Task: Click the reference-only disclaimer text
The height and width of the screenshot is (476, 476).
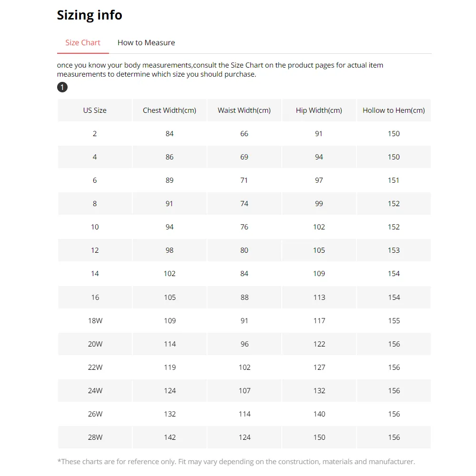Action: pos(236,461)
